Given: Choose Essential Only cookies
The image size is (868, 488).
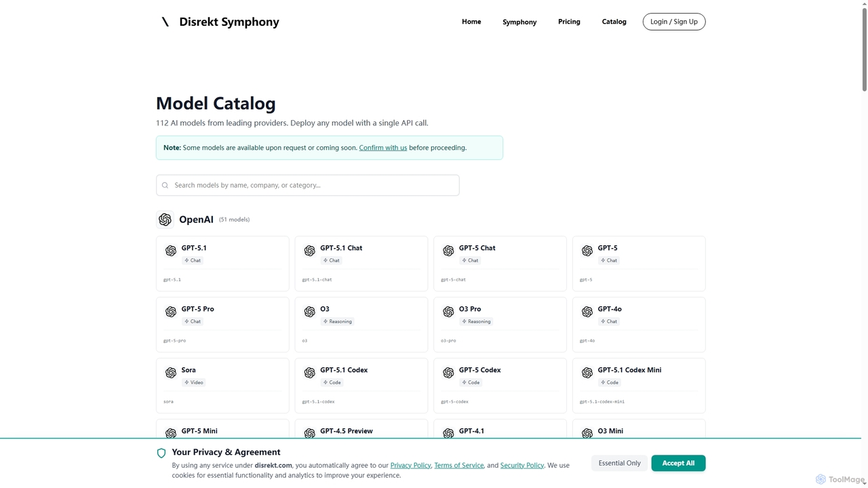Looking at the screenshot, I should 620,463.
